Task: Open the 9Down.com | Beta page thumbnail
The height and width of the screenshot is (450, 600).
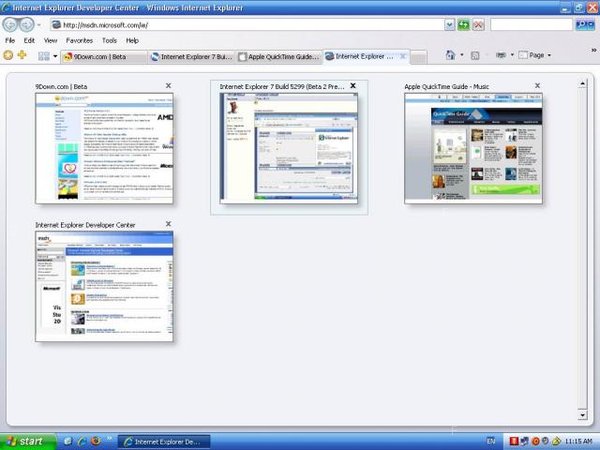Action: click(x=104, y=148)
